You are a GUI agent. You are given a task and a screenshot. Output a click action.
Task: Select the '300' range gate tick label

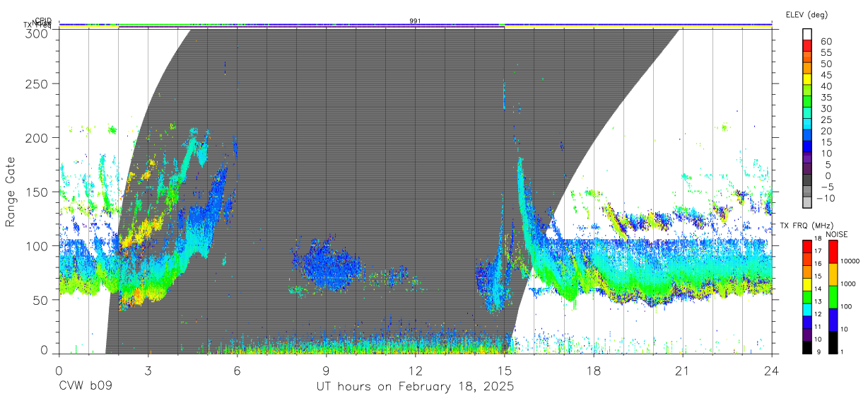(x=37, y=33)
